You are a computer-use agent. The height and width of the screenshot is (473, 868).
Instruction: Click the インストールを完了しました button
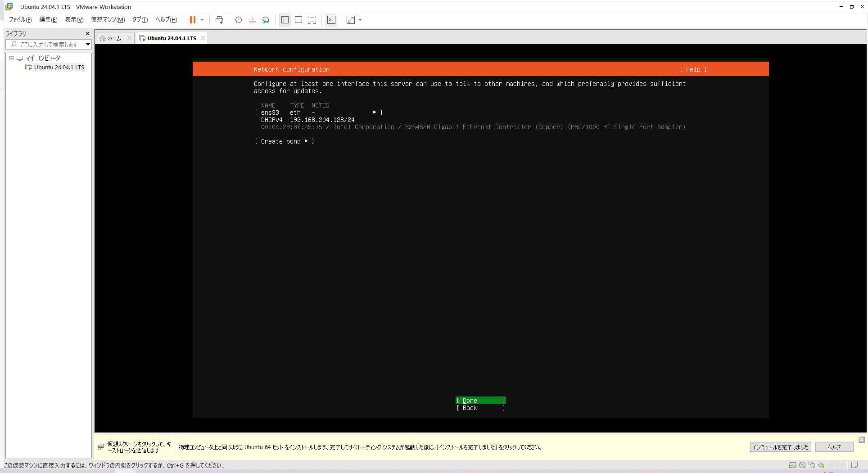780,447
